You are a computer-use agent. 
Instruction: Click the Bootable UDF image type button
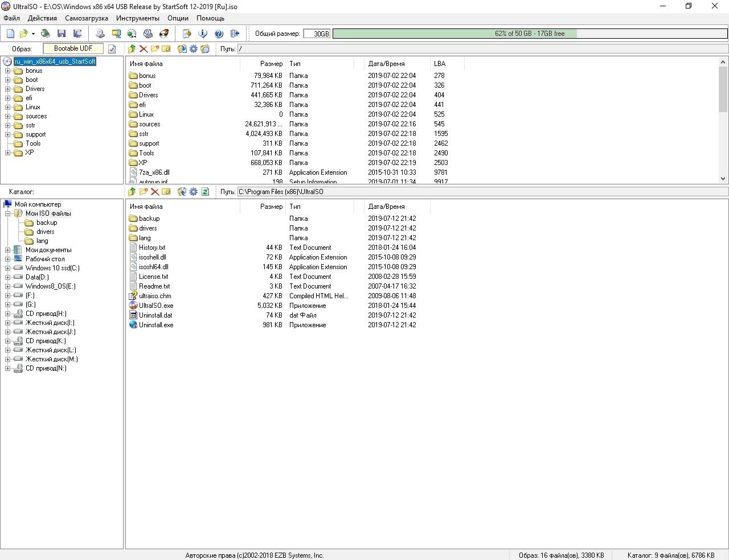click(73, 49)
